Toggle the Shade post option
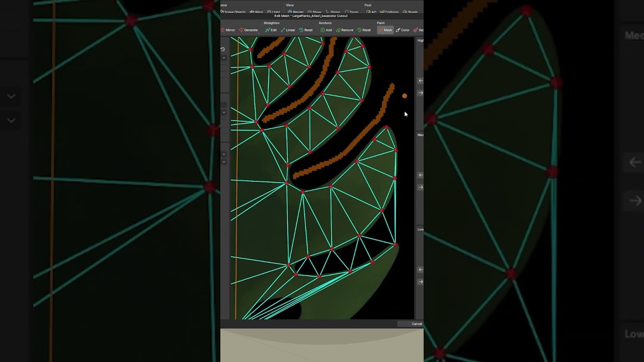Viewport: 644px width, 362px height. click(x=410, y=12)
